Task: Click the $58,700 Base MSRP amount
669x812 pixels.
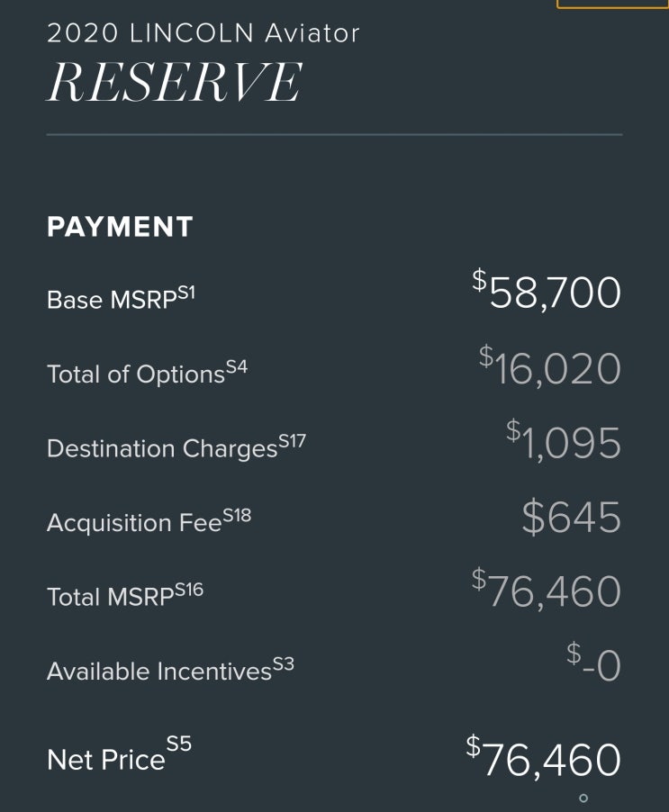Action: coord(547,290)
